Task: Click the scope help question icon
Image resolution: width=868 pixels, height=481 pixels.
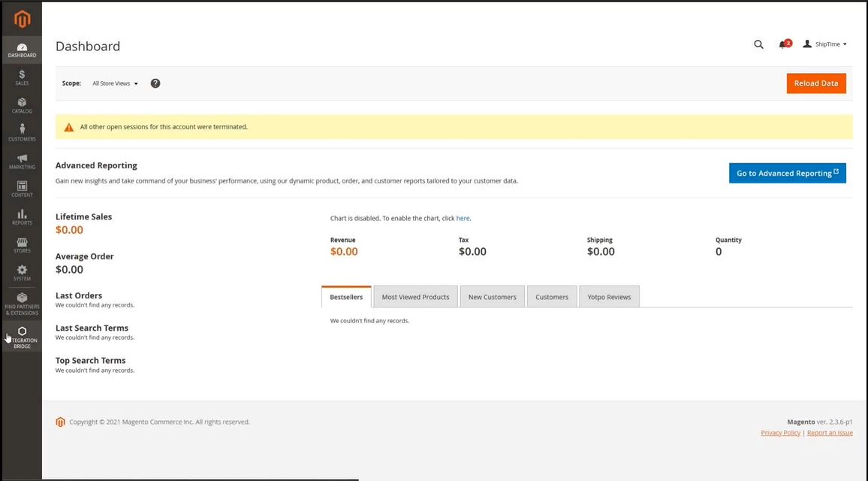Action: 155,83
